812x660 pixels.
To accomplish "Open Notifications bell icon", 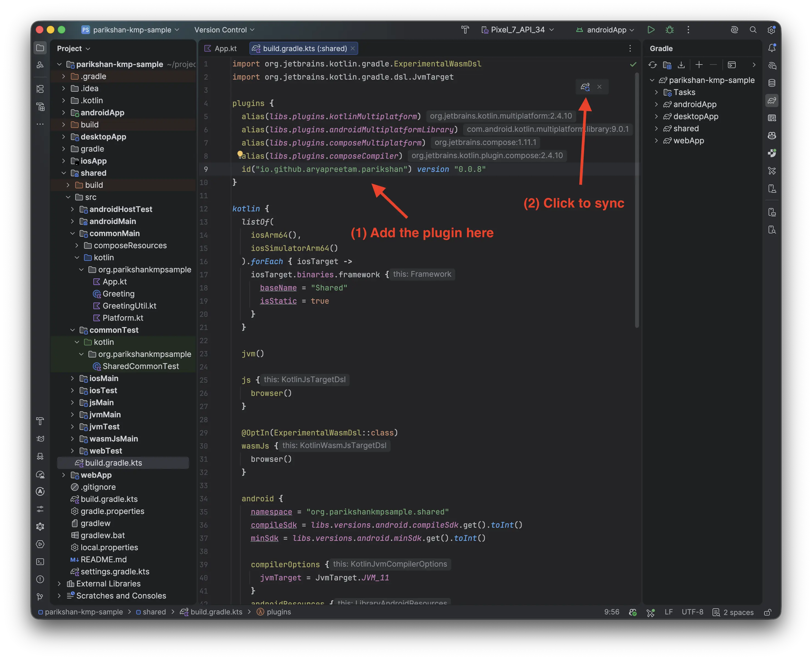I will point(772,48).
